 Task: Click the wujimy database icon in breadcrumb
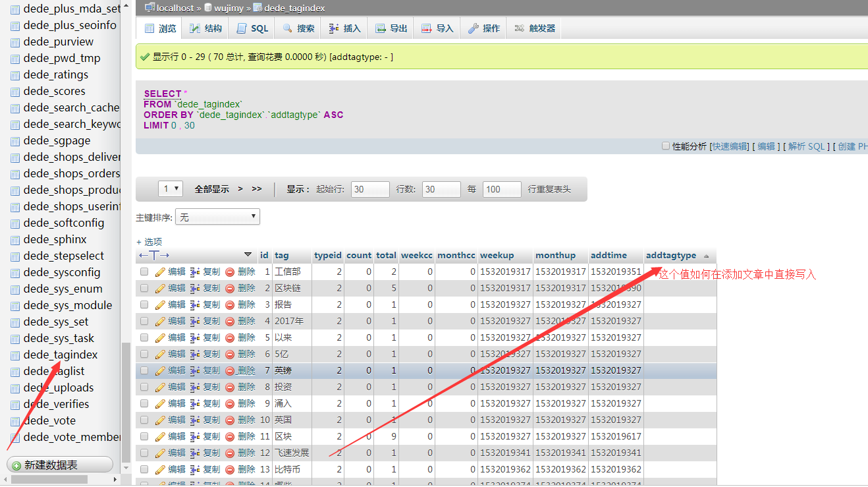click(208, 8)
